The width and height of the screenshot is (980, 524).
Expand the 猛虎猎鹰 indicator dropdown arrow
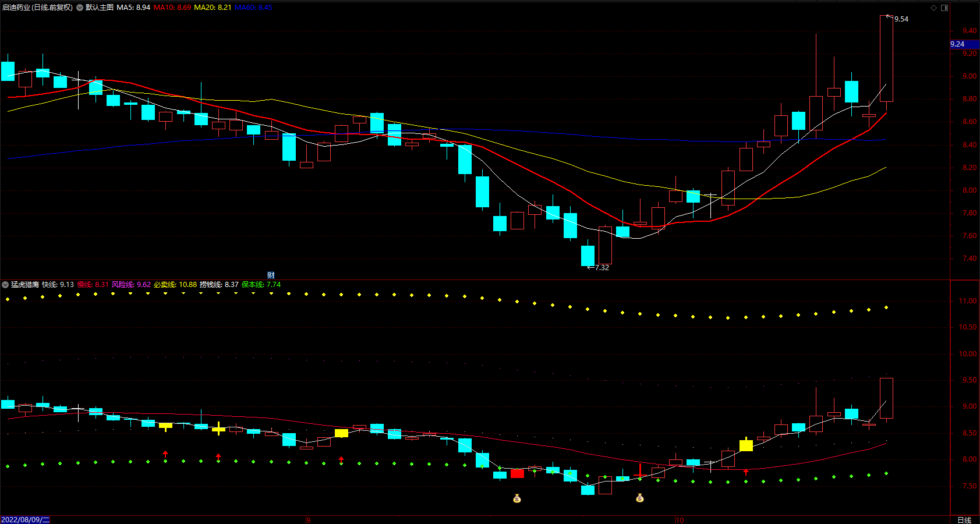5,285
